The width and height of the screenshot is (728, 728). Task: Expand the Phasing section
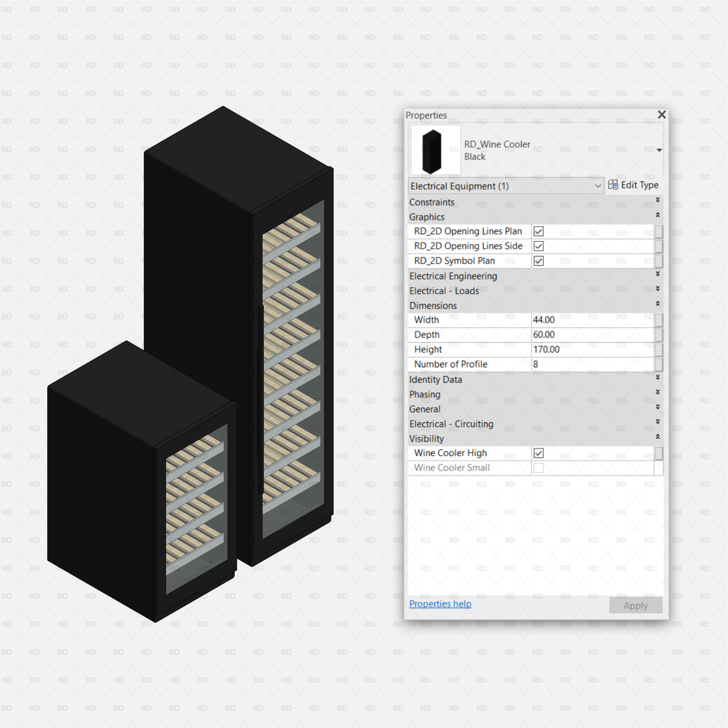pyautogui.click(x=657, y=392)
